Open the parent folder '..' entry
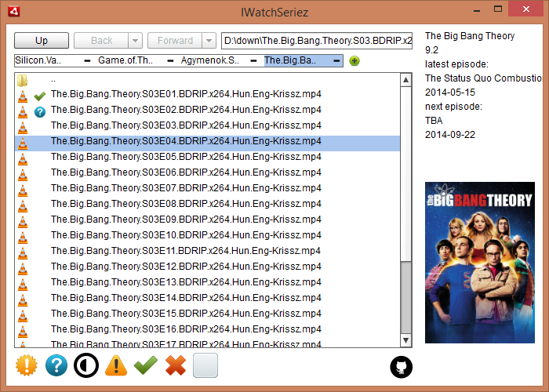This screenshot has width=549, height=392. 207,81
